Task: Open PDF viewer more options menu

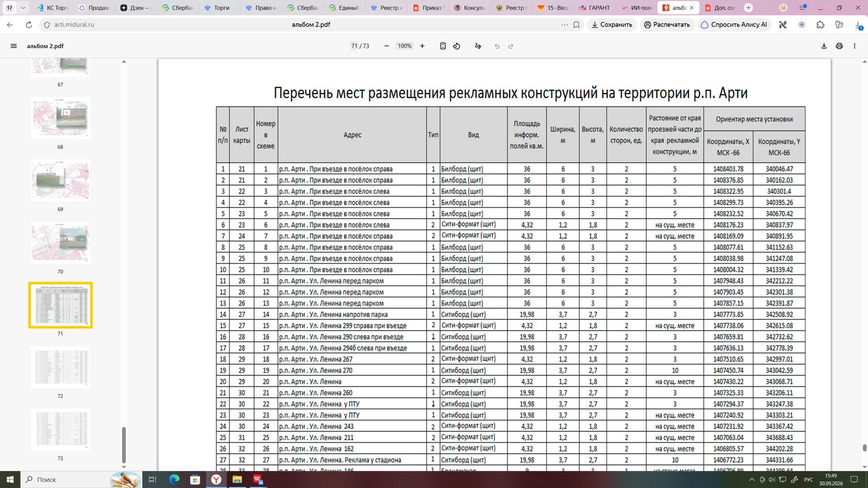Action: coord(855,46)
